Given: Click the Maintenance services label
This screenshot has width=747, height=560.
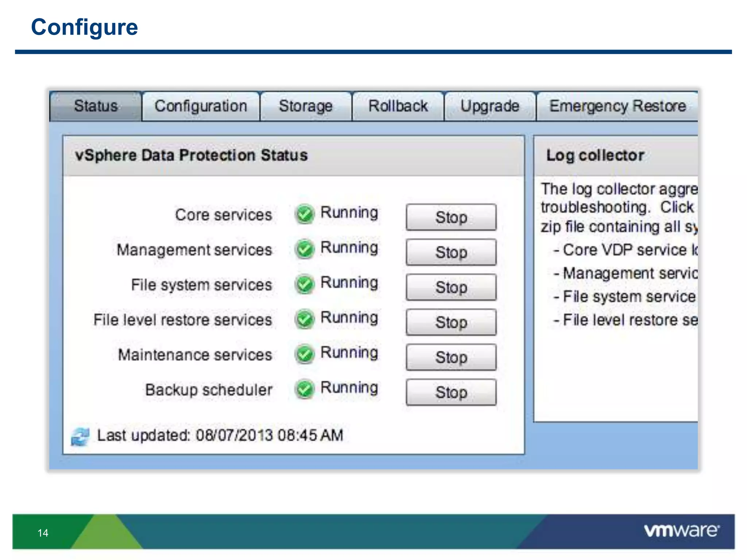Looking at the screenshot, I should pos(195,355).
